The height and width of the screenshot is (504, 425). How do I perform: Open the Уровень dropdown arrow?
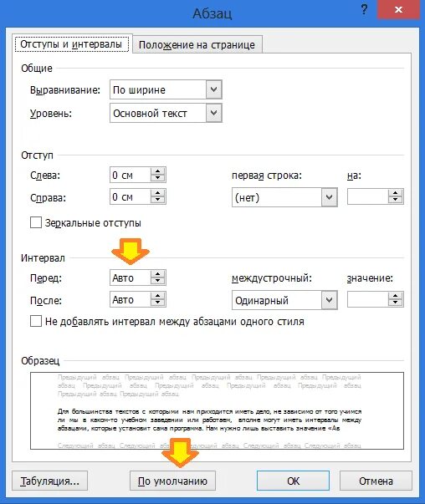pyautogui.click(x=213, y=113)
